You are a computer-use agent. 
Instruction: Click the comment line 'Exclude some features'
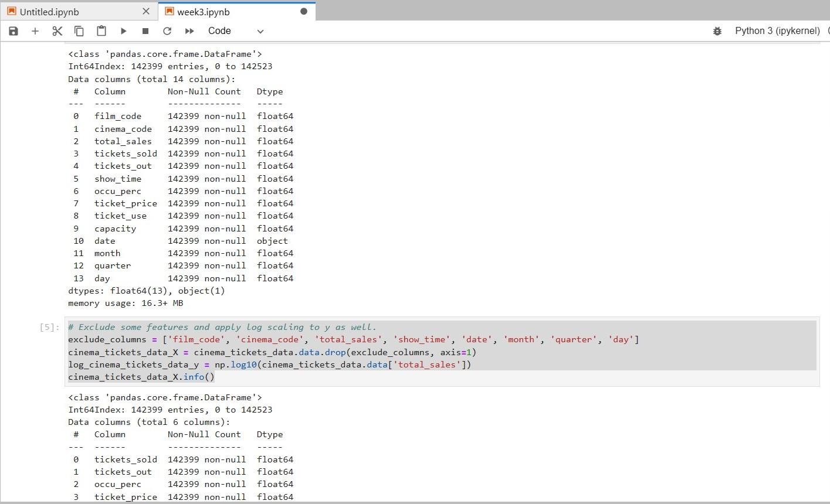click(x=222, y=327)
